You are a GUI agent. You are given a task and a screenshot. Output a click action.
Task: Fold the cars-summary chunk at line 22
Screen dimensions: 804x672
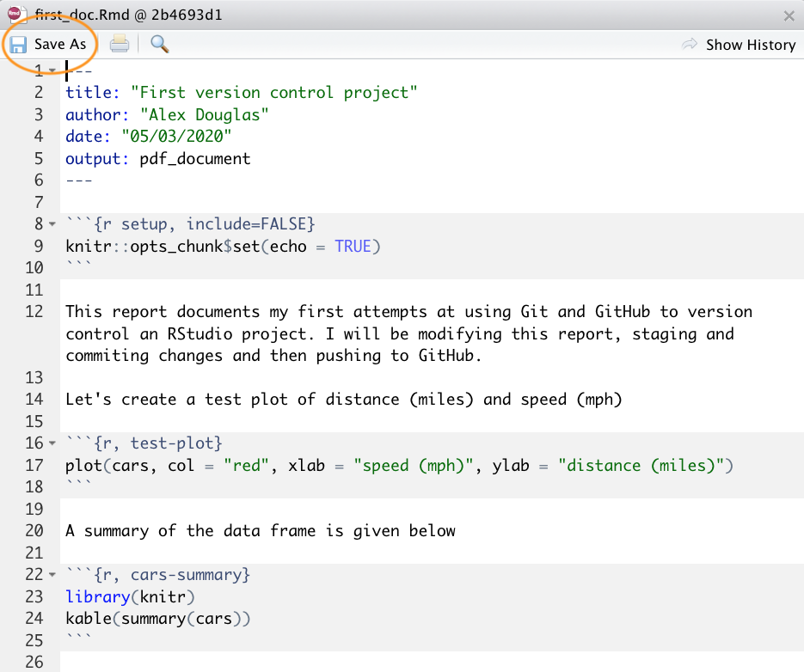(x=52, y=575)
